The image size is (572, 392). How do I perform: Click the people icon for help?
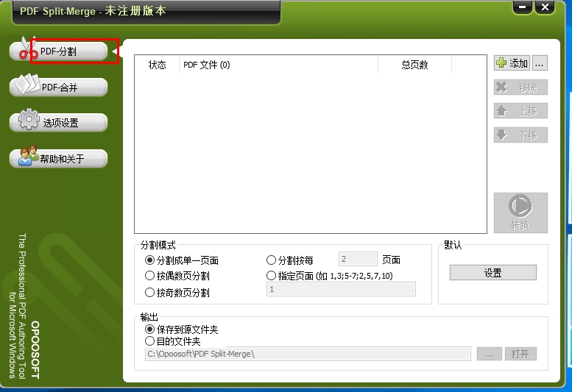(x=28, y=156)
